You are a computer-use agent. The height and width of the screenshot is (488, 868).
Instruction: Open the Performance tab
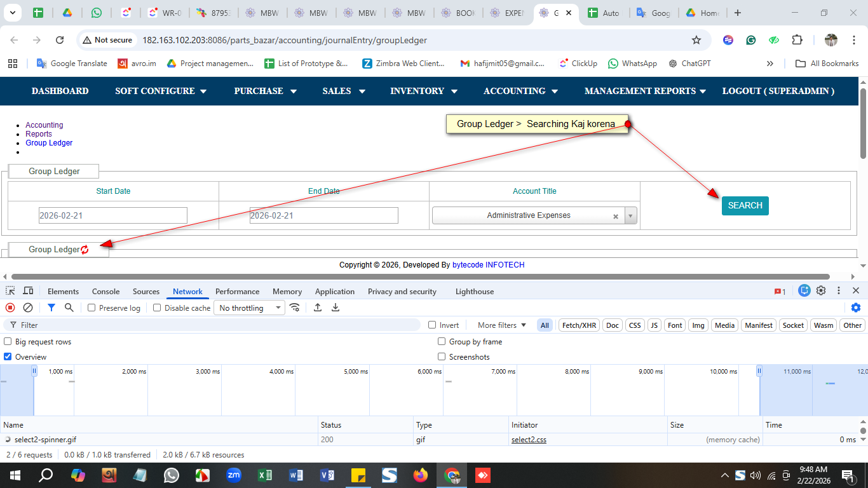tap(237, 292)
